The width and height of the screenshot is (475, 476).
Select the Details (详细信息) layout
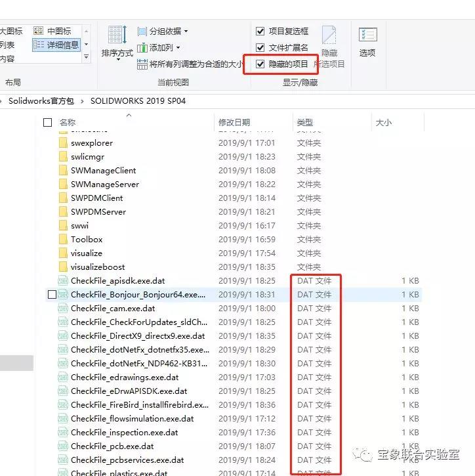56,45
